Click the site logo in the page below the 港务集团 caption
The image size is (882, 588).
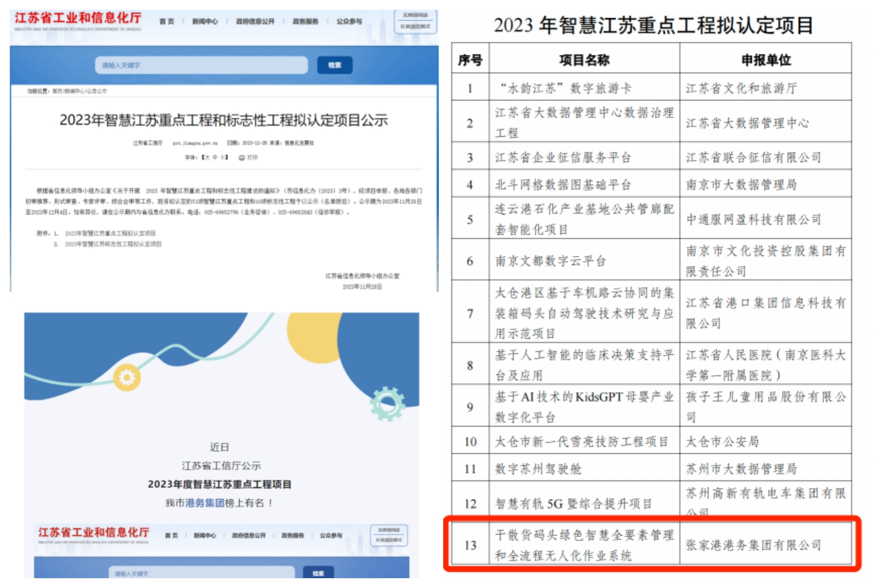pos(94,535)
